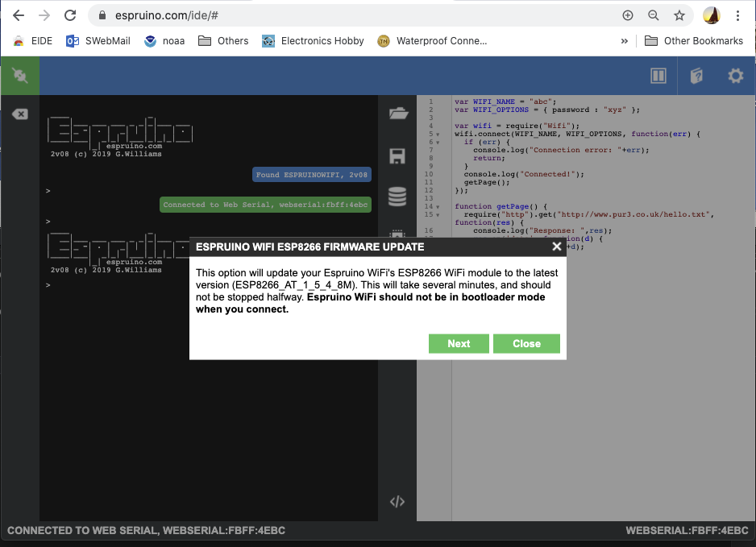Open the Electronics Hobby bookmark
756x547 pixels.
tap(313, 41)
